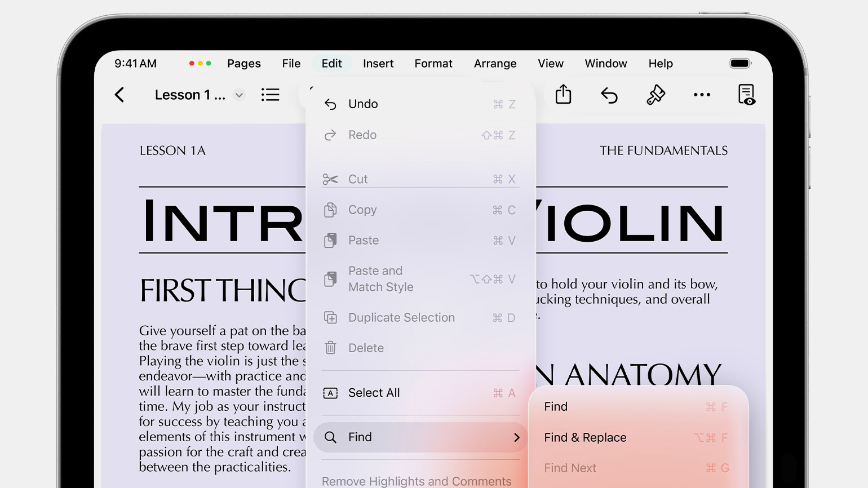Click the green window control dot
Screen dimensions: 868x488
[209, 63]
